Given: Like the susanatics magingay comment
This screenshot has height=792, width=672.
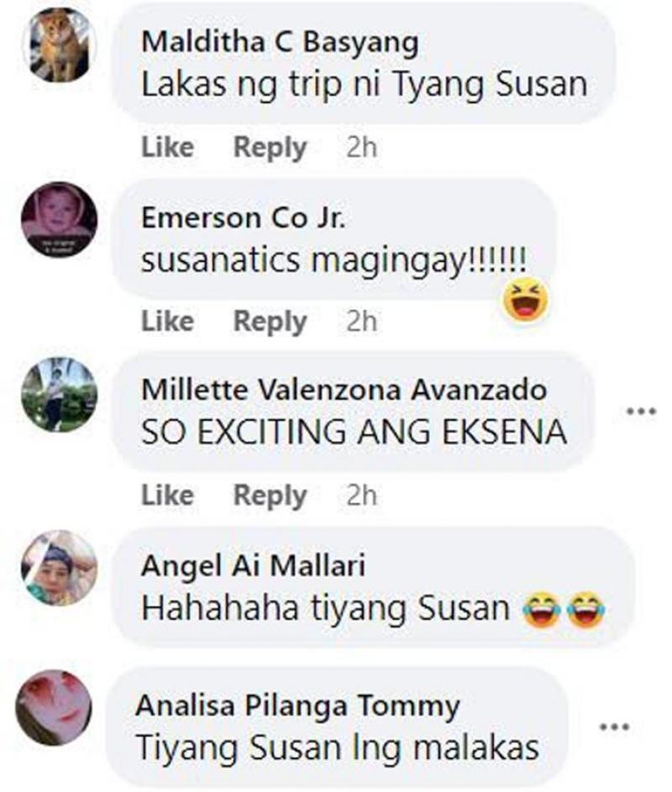Looking at the screenshot, I should [167, 321].
